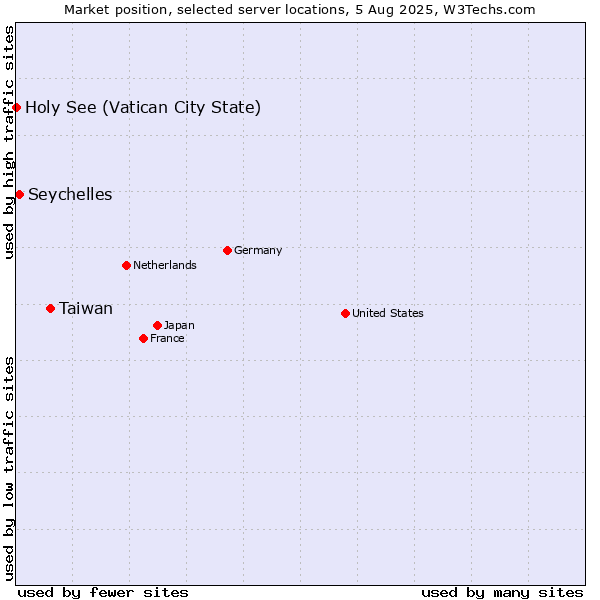Click the 'Taiwan' label text

tap(86, 308)
